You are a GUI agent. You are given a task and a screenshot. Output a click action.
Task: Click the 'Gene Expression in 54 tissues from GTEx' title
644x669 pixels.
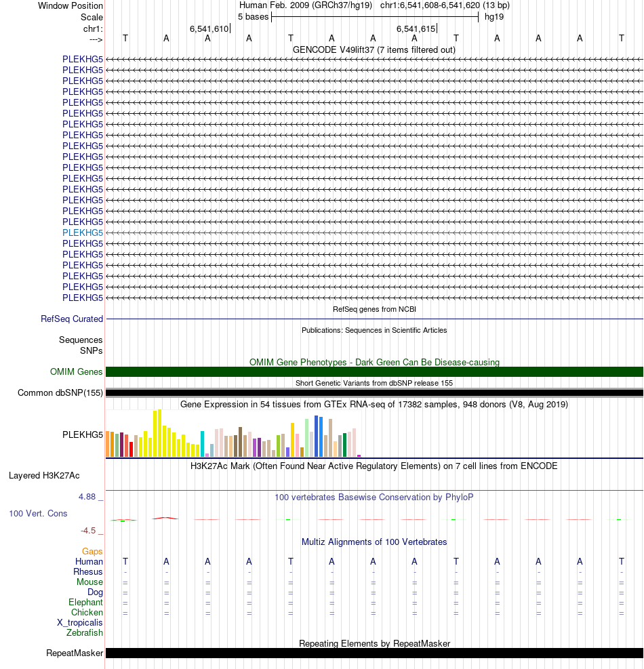pyautogui.click(x=374, y=404)
